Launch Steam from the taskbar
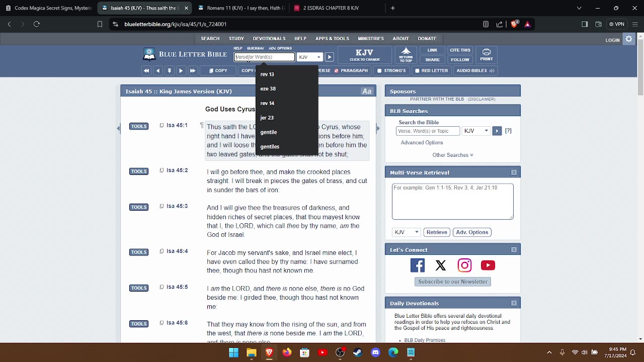The image size is (644, 362). click(x=358, y=352)
